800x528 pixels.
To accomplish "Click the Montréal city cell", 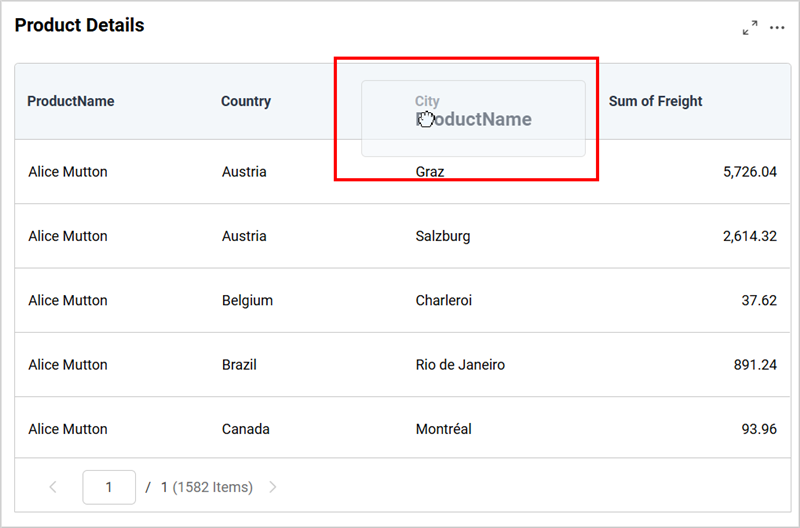I will click(x=443, y=429).
